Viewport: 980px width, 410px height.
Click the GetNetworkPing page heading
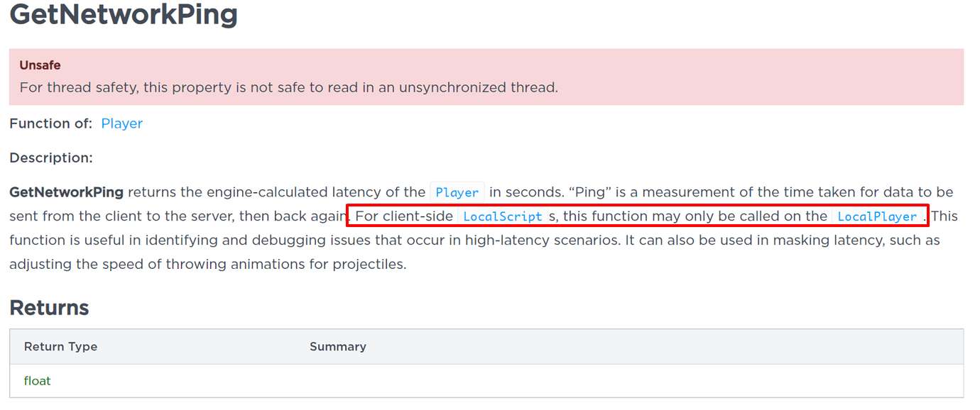(x=124, y=14)
